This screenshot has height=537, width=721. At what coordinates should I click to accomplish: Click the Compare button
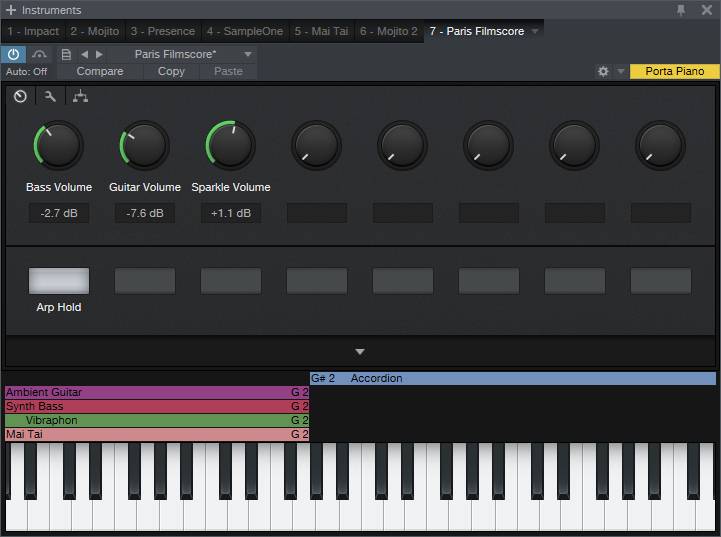[100, 72]
